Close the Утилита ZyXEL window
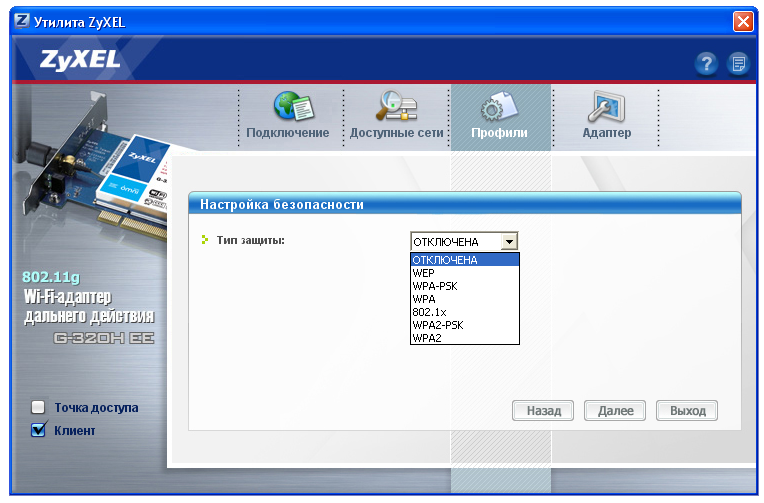Screen dimensions: 764x503 click(x=743, y=21)
